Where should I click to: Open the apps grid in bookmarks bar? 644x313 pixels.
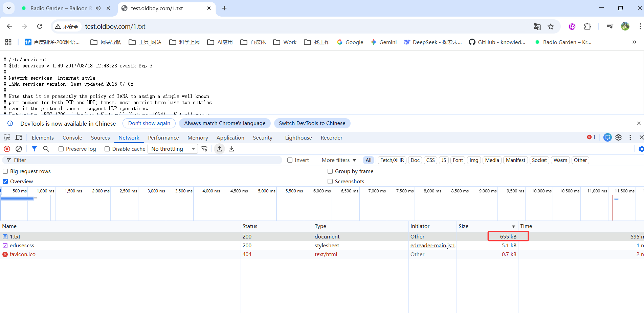8,42
